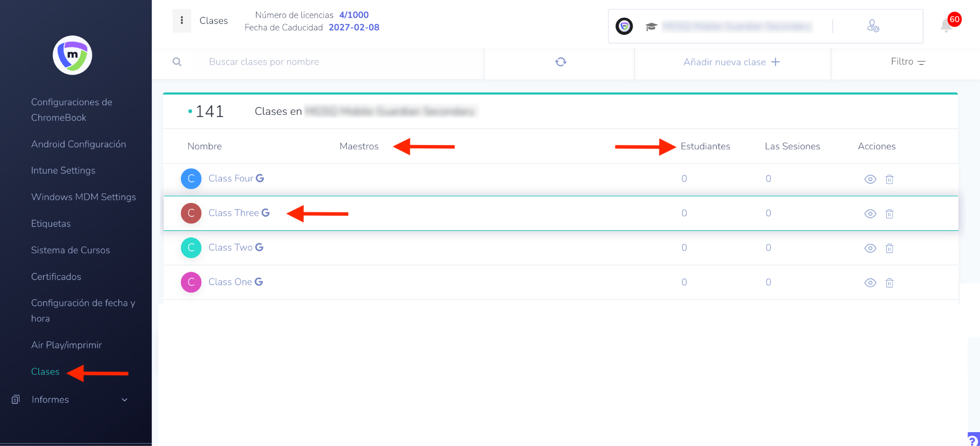Open the notifications bell with 60 badge
Viewport: 980px width, 446px height.
947,25
